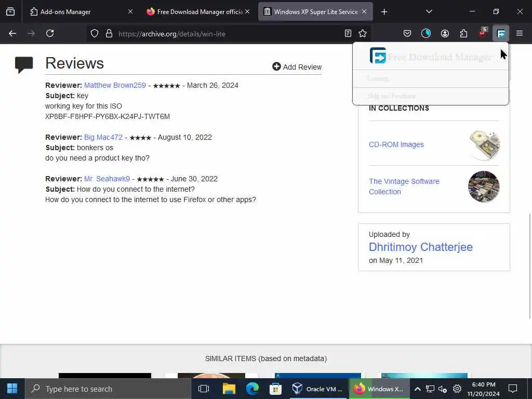The width and height of the screenshot is (532, 399).
Task: Open a new browser tab
Action: pos(384,12)
